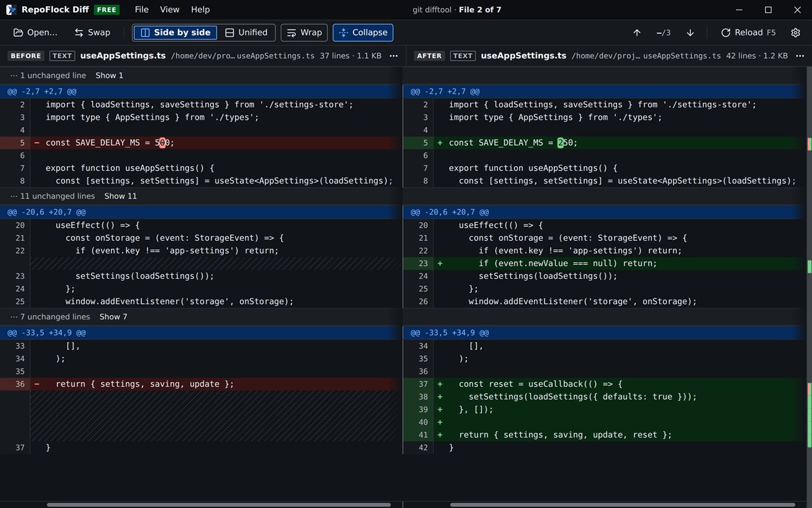Open the Help menu
Viewport: 812px width, 508px height.
tap(201, 10)
